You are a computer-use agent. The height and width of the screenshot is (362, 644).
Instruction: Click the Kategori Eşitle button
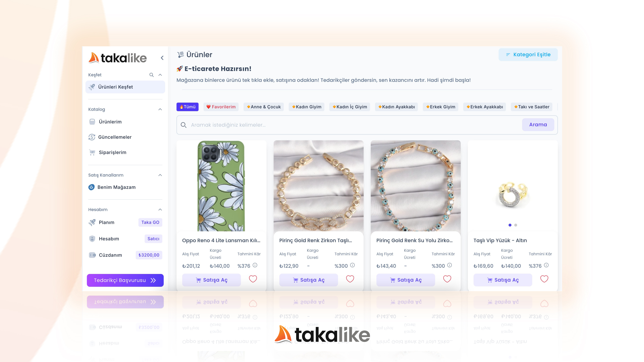[x=528, y=55]
